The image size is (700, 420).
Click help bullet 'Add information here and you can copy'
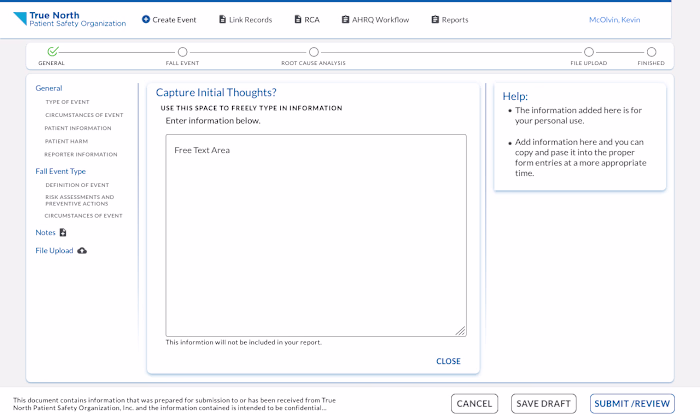coord(580,158)
